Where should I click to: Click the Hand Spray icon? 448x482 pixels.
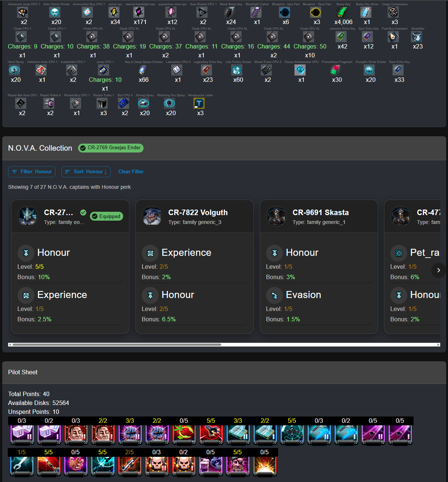tap(14, 70)
